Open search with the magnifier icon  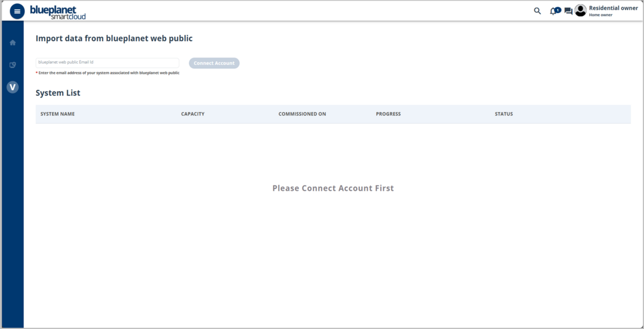click(x=537, y=11)
